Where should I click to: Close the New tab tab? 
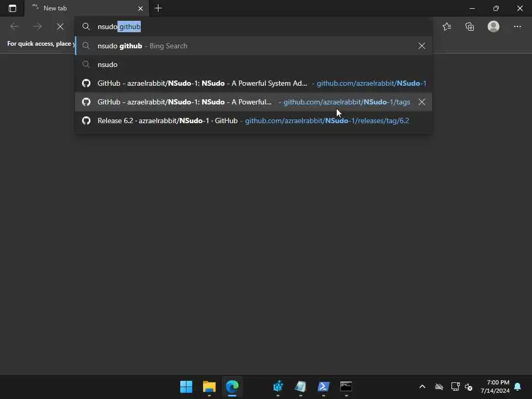click(140, 8)
